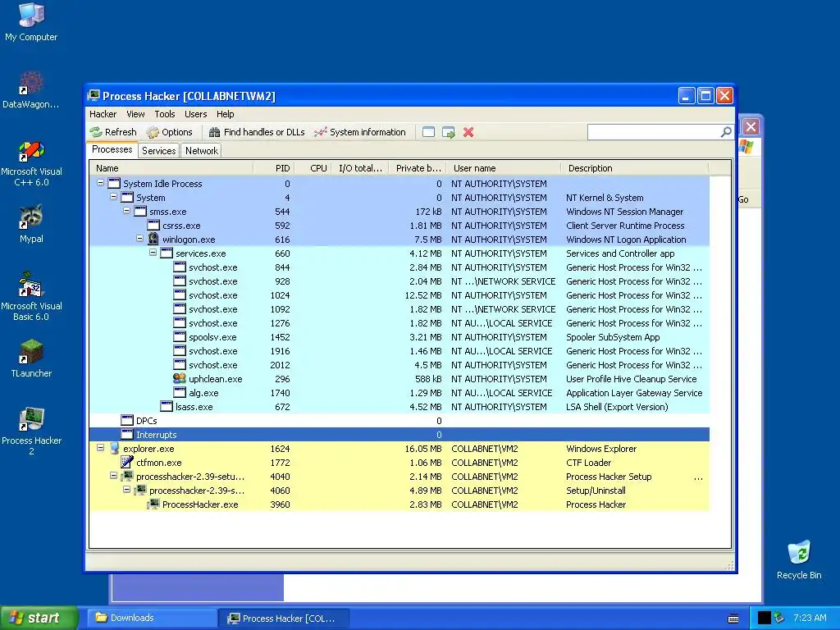Click Find handles or DLLs
Screen dimensions: 840x630
point(257,132)
